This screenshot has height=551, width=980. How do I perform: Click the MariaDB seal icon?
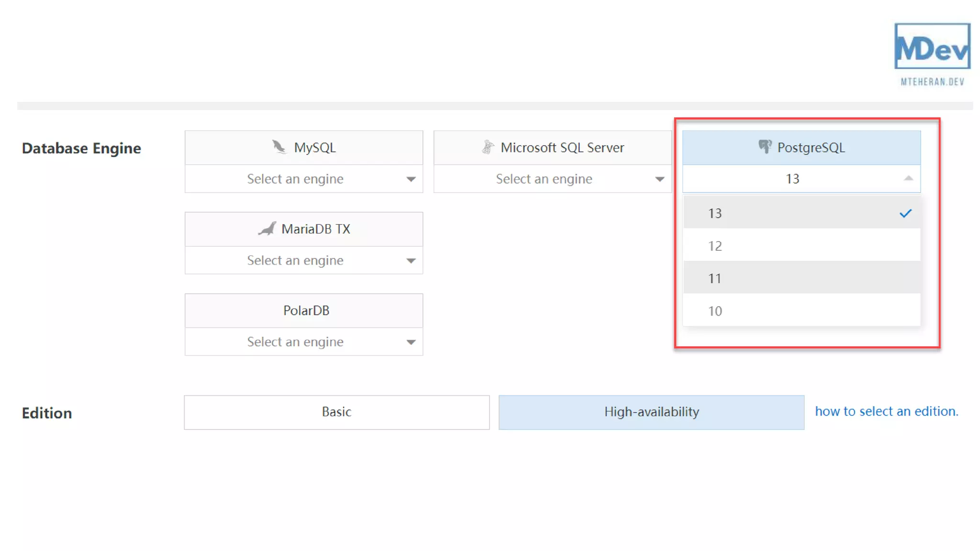267,229
